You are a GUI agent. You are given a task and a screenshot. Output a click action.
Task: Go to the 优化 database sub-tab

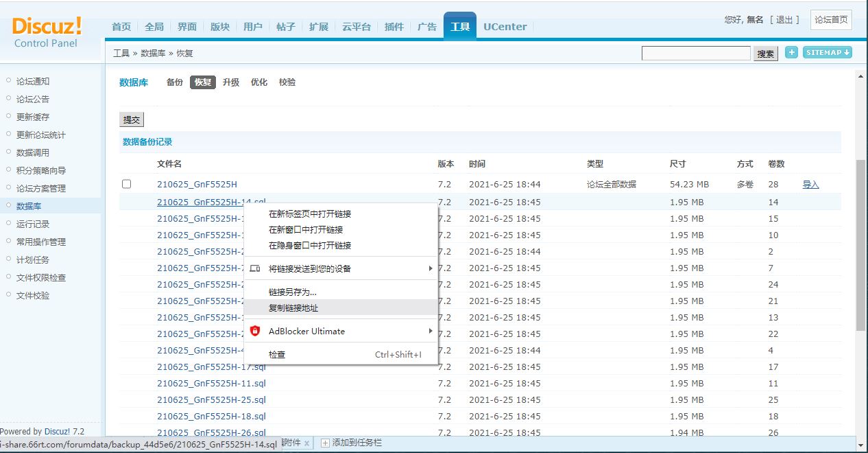click(x=259, y=82)
